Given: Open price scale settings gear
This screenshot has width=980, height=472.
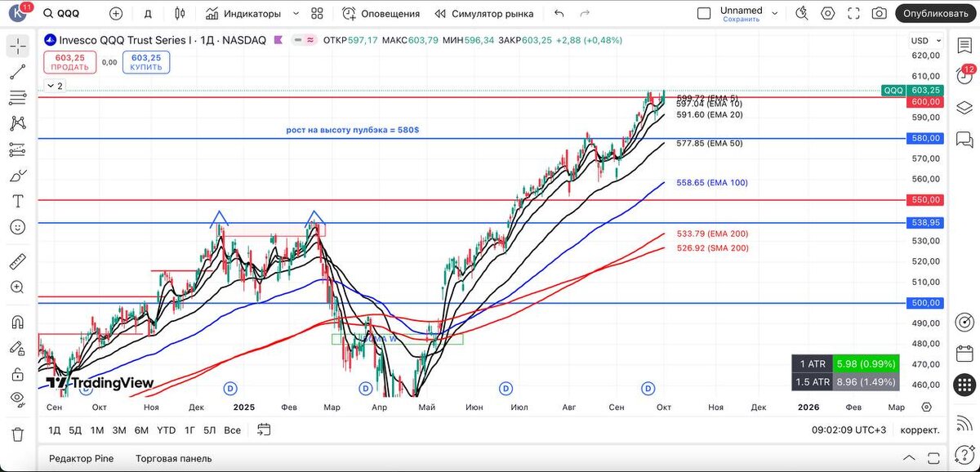Looking at the screenshot, I should coord(926,407).
